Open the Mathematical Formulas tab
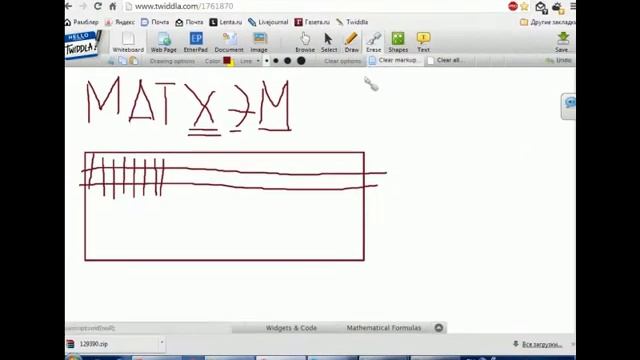This screenshot has width=640, height=360. (384, 328)
